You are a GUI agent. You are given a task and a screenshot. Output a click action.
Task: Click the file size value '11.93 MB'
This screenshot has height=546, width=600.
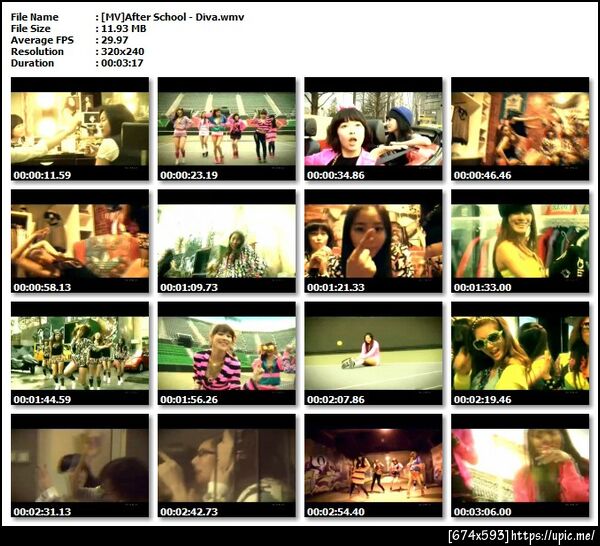tap(124, 29)
